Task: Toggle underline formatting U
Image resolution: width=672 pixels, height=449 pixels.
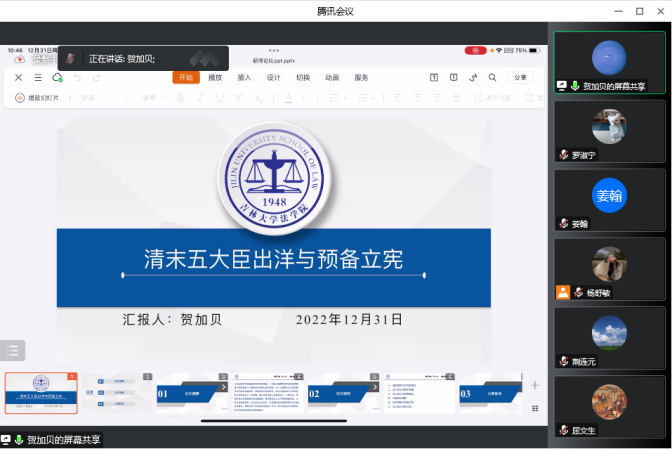Action: [x=219, y=98]
